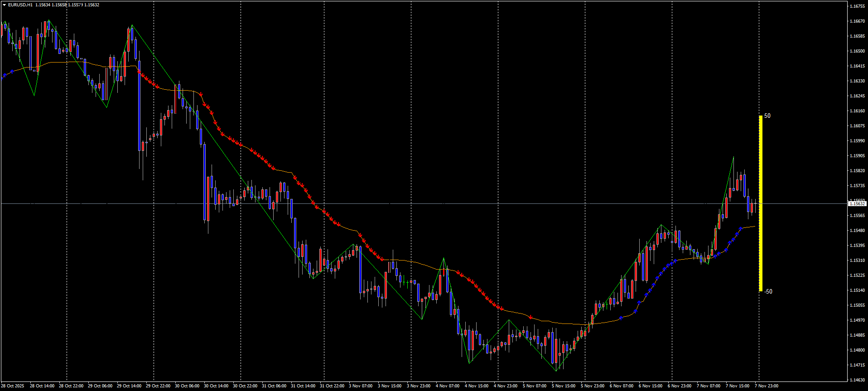
Task: Click the 1.14630 price axis label
Action: 857,380
